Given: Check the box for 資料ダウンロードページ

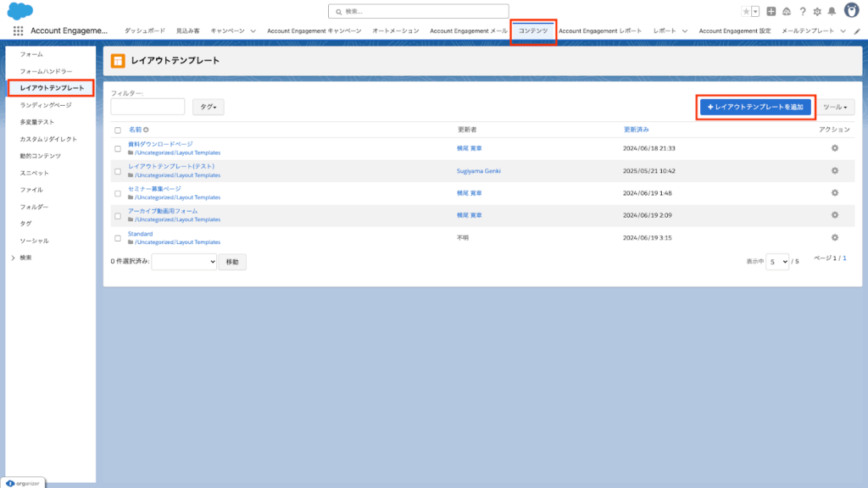Looking at the screenshot, I should point(118,148).
